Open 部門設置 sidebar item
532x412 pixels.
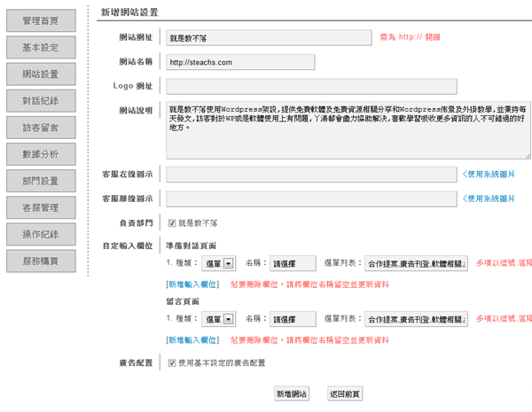(x=41, y=181)
